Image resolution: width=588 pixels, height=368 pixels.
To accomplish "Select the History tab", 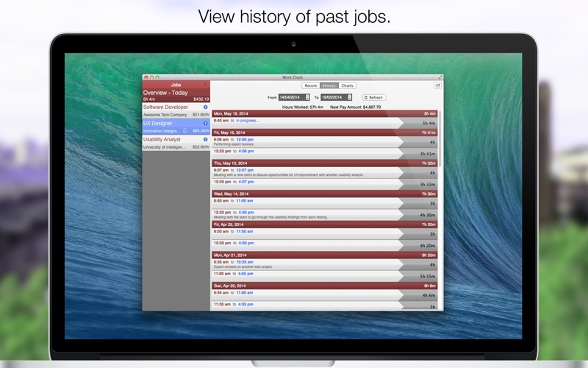I will point(329,85).
